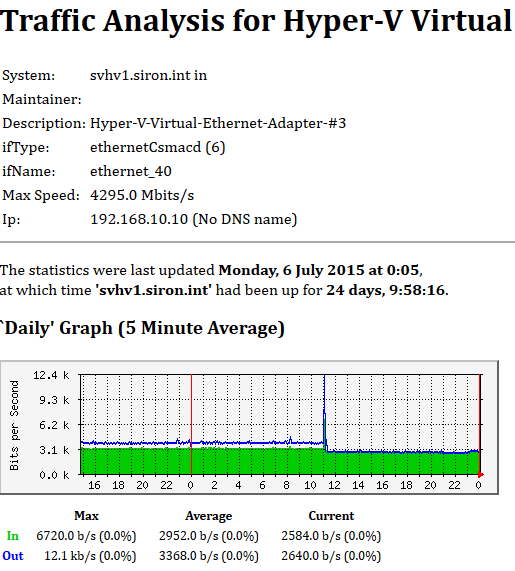Click the red arrow at graph's right end
Viewport: 515px width, 571px height.
tap(481, 475)
